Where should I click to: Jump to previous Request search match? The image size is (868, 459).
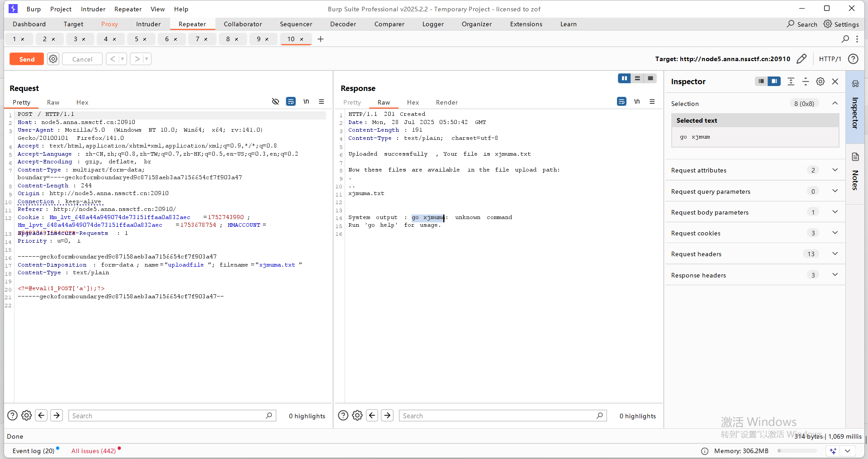(41, 415)
